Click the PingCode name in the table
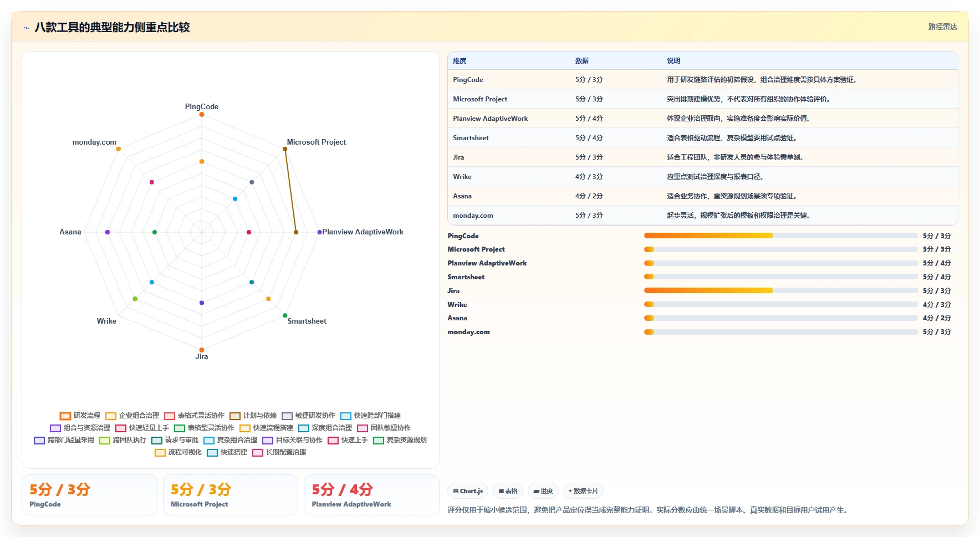Screen dimensions: 980x537 click(x=468, y=80)
